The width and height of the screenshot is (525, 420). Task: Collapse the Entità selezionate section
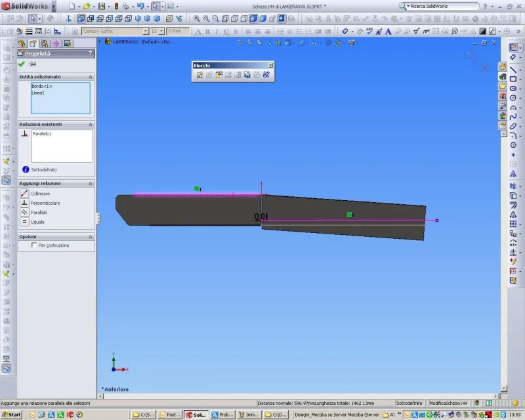point(91,77)
